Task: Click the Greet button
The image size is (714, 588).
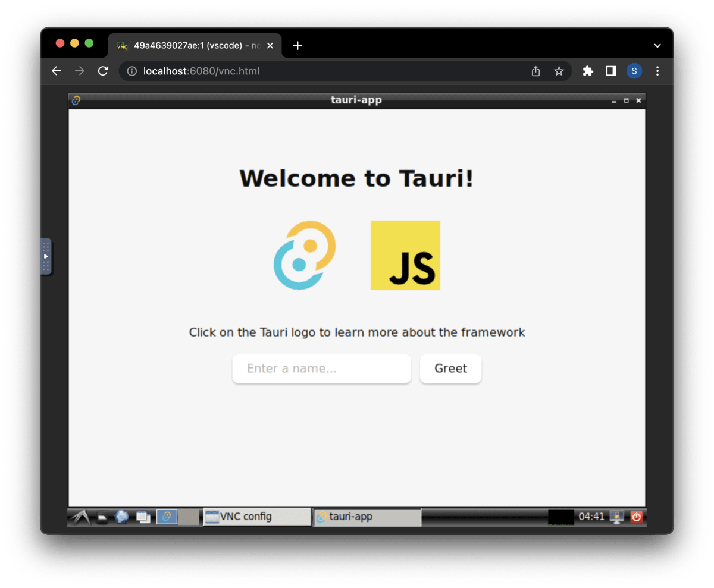Action: click(450, 369)
